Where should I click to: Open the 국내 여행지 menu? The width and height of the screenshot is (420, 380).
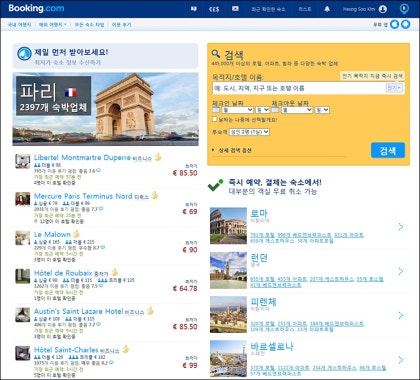[19, 25]
